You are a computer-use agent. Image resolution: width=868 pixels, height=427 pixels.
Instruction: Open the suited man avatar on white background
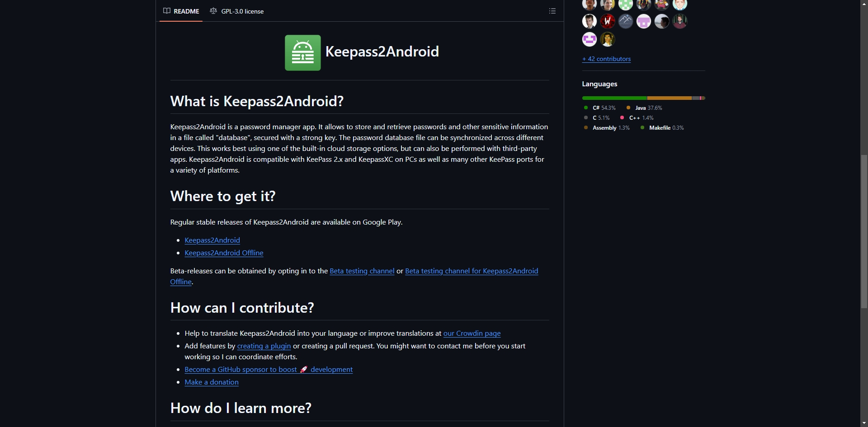point(589,21)
